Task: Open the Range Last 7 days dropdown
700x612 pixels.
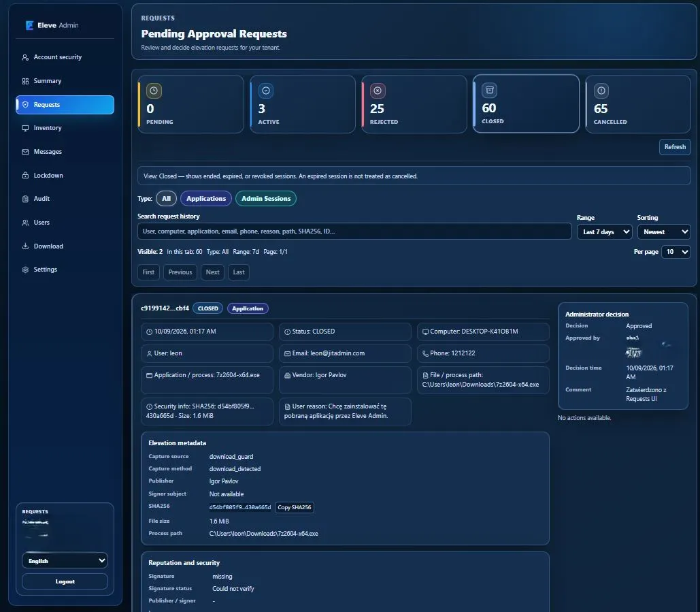Action: 604,232
